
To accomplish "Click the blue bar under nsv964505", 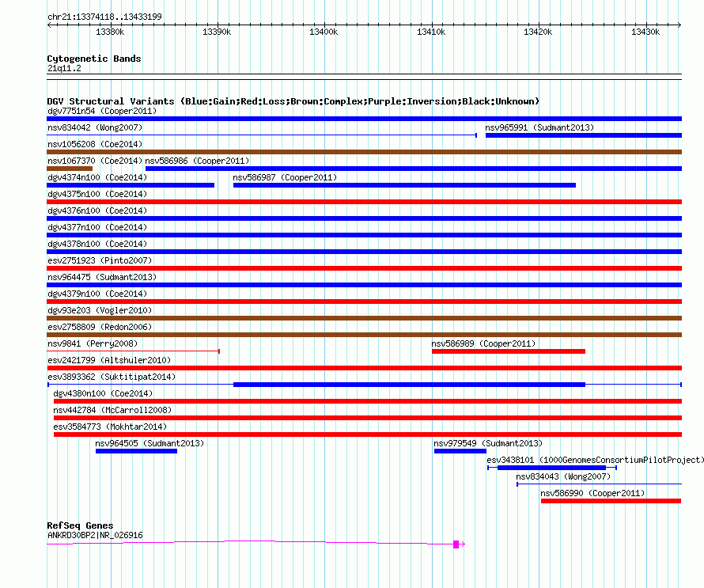I will tap(136, 451).
